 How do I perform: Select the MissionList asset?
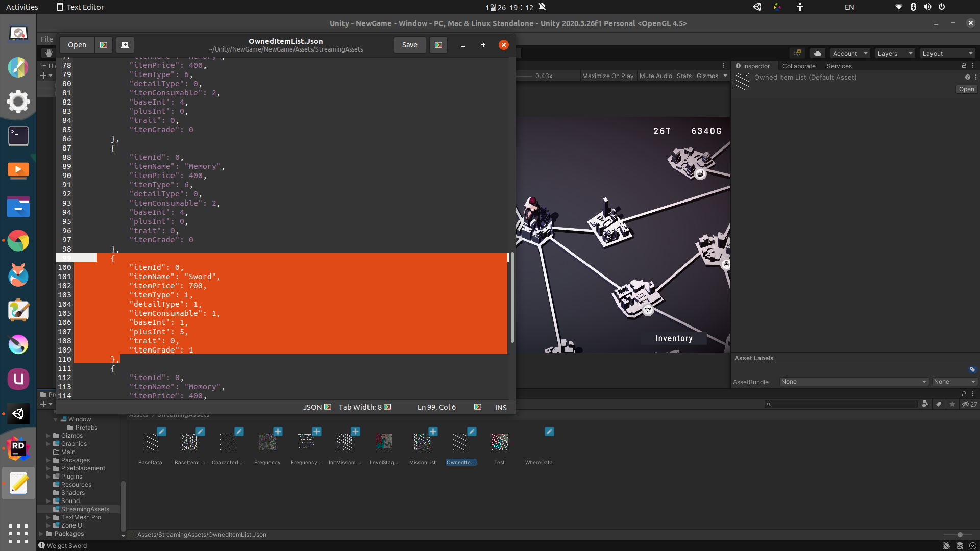click(422, 442)
